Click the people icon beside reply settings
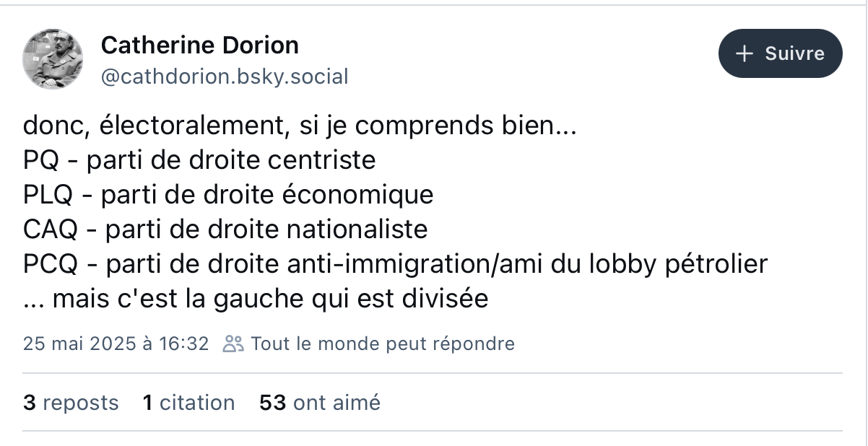Viewport: 868px width, 446px height. (x=233, y=344)
